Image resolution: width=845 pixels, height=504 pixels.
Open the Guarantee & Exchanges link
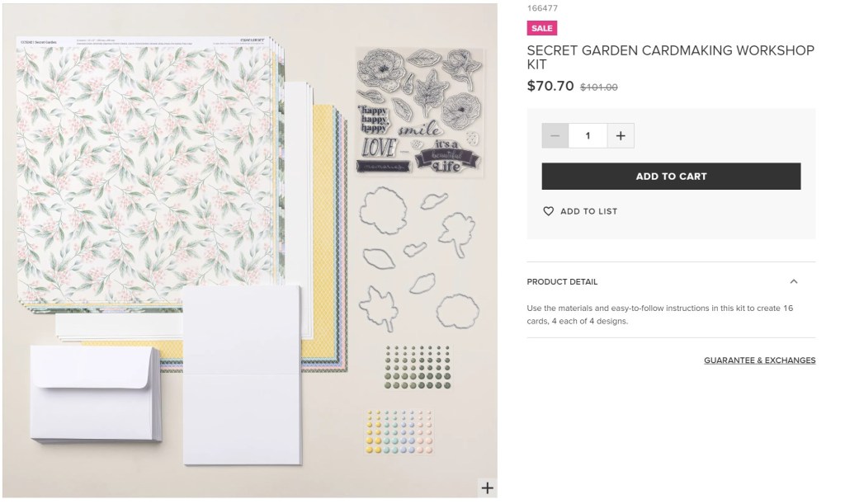coord(759,360)
